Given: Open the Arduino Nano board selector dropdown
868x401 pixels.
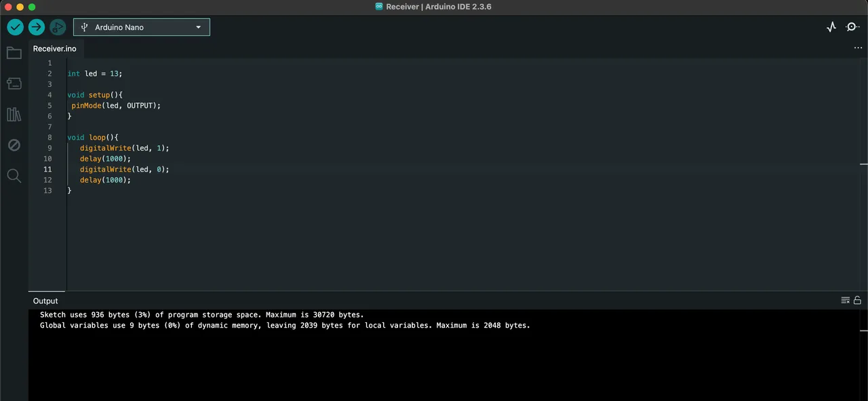Looking at the screenshot, I should point(142,27).
